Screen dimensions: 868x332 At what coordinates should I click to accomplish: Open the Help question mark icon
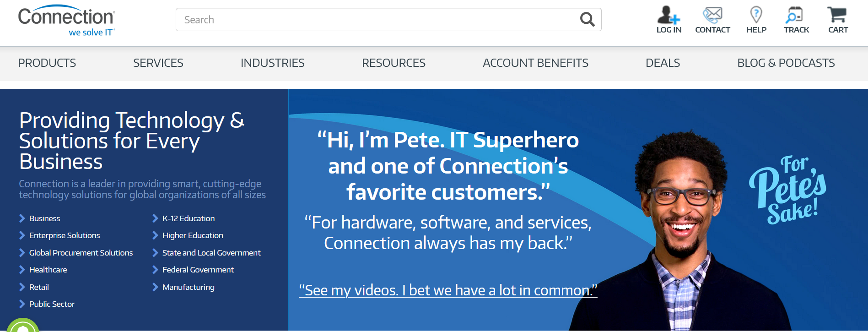[x=756, y=16]
